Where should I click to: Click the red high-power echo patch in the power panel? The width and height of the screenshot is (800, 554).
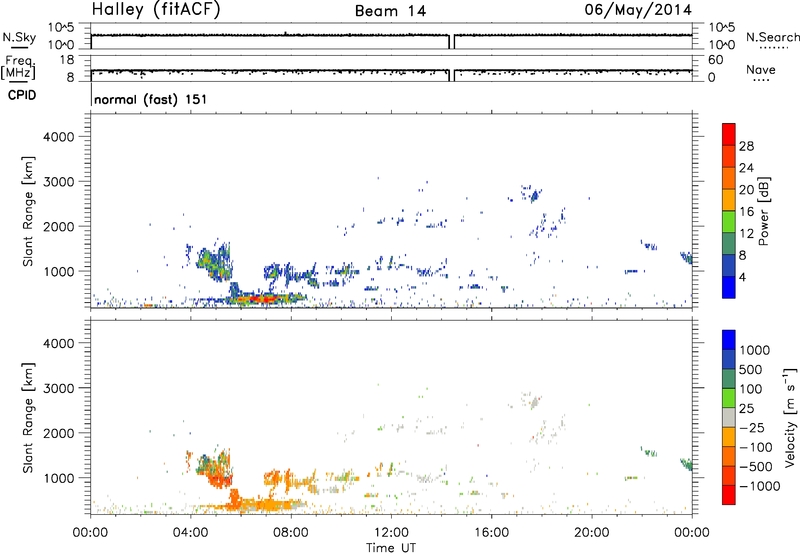click(x=261, y=298)
